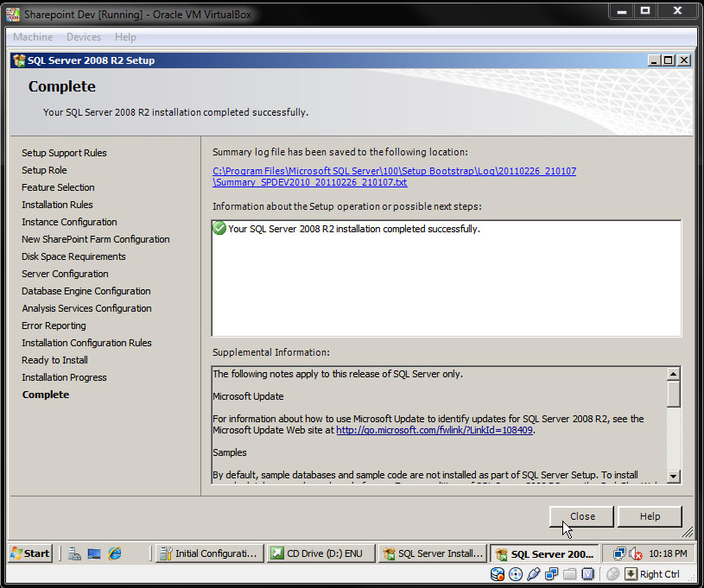The height and width of the screenshot is (588, 704).
Task: Click the host key arrow icon beside Right Ctrl
Action: coord(631,574)
